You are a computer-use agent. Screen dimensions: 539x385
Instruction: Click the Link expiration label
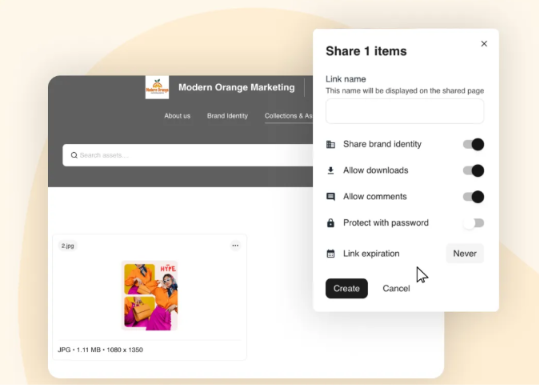pyautogui.click(x=371, y=253)
